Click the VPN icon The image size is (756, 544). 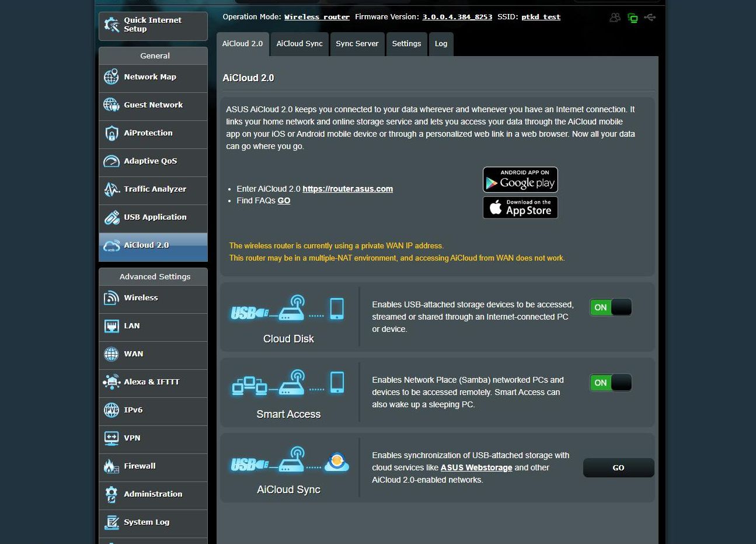click(x=111, y=438)
